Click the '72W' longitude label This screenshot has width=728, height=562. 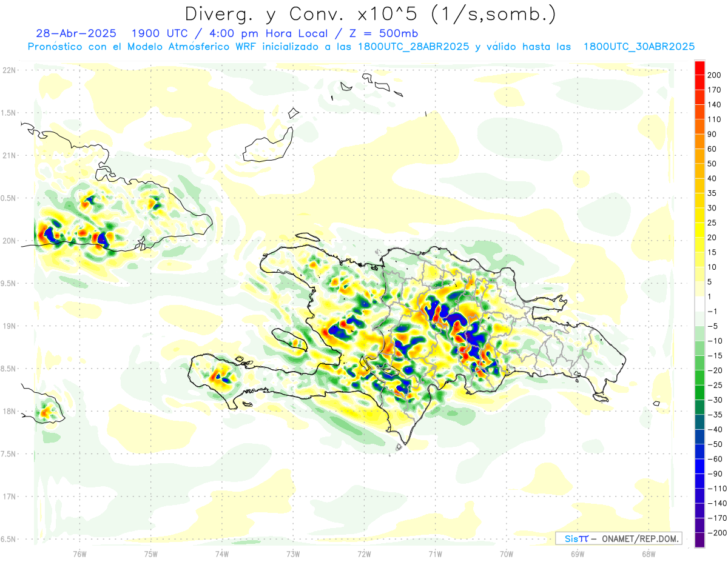tap(364, 554)
